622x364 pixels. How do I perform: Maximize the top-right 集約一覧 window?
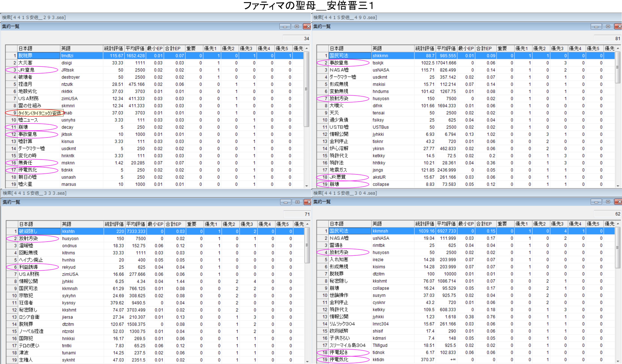[608, 26]
